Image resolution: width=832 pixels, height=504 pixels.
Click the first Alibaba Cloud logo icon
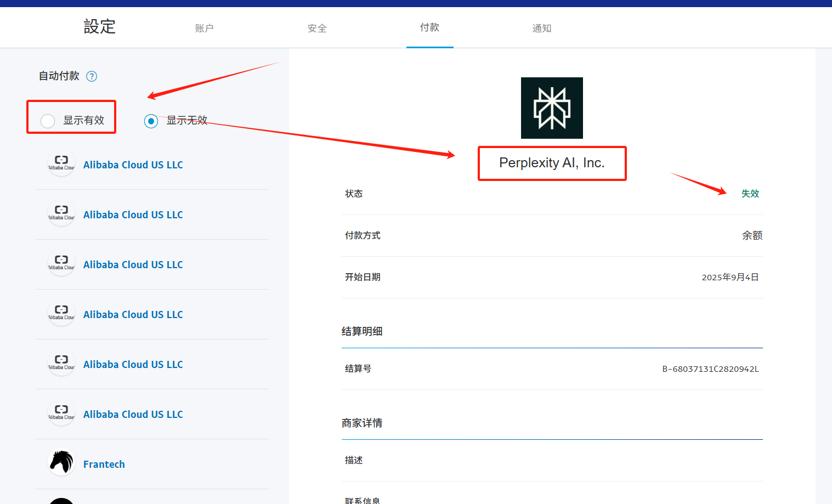[61, 163]
